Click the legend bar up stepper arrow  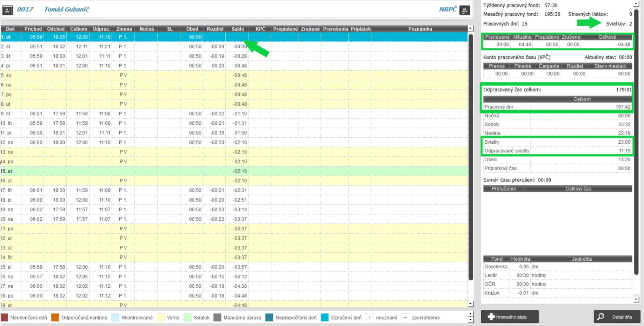tap(471, 315)
